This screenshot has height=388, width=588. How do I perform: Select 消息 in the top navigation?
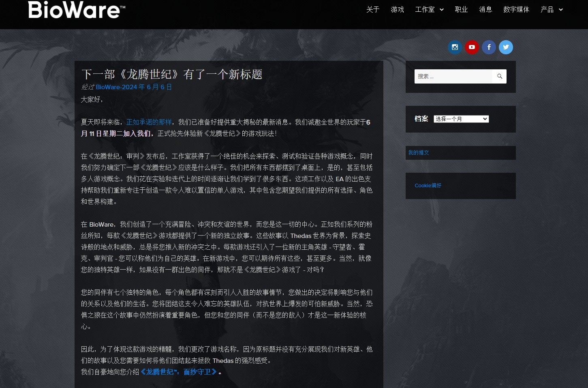(485, 9)
